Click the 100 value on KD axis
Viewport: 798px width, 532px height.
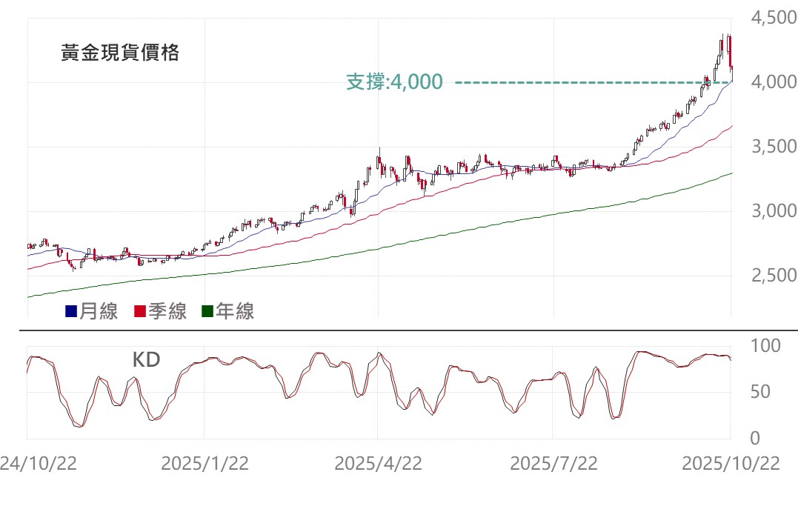click(765, 346)
